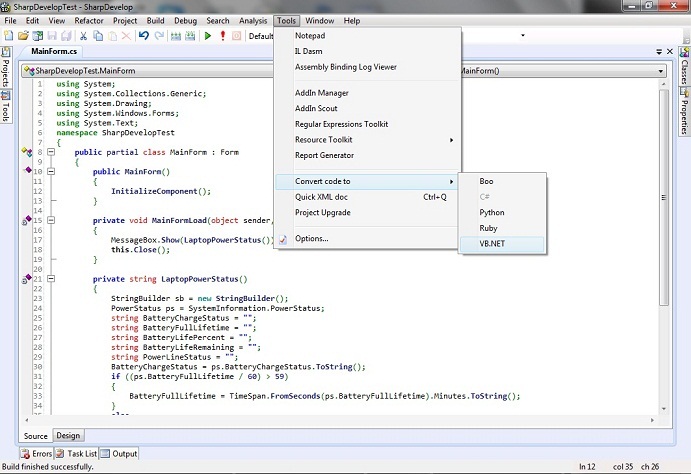Click the Open File folder icon
691x474 pixels.
[x=23, y=36]
